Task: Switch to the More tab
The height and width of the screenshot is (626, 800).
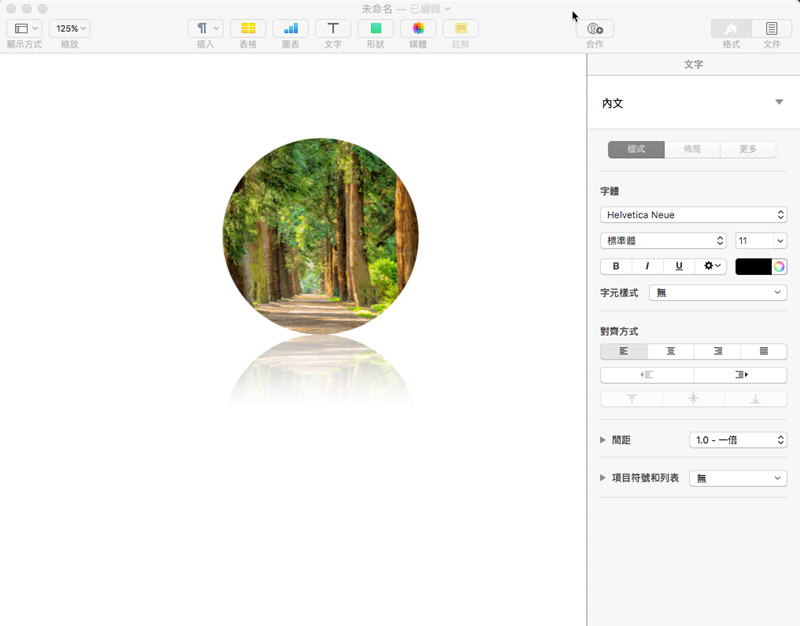Action: (747, 149)
